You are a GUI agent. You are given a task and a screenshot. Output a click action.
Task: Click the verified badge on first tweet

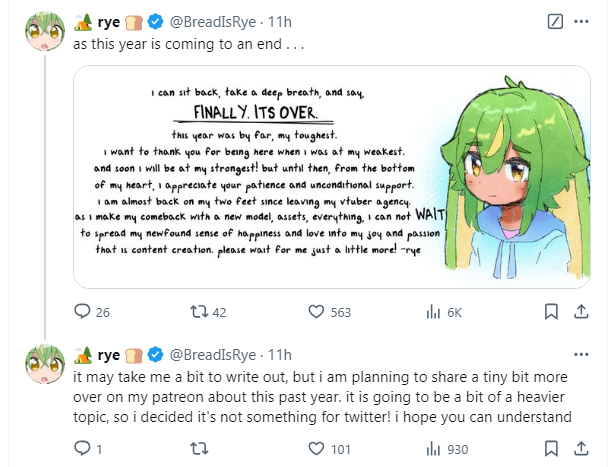pos(156,21)
